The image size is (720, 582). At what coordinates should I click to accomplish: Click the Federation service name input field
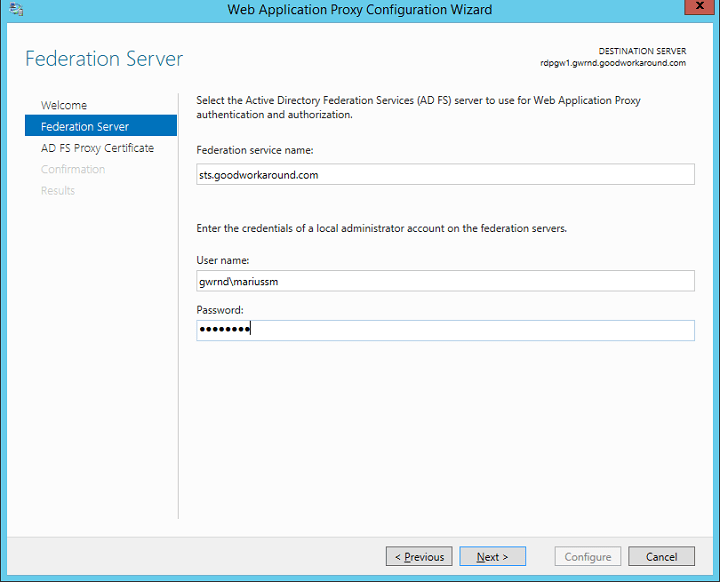click(445, 174)
